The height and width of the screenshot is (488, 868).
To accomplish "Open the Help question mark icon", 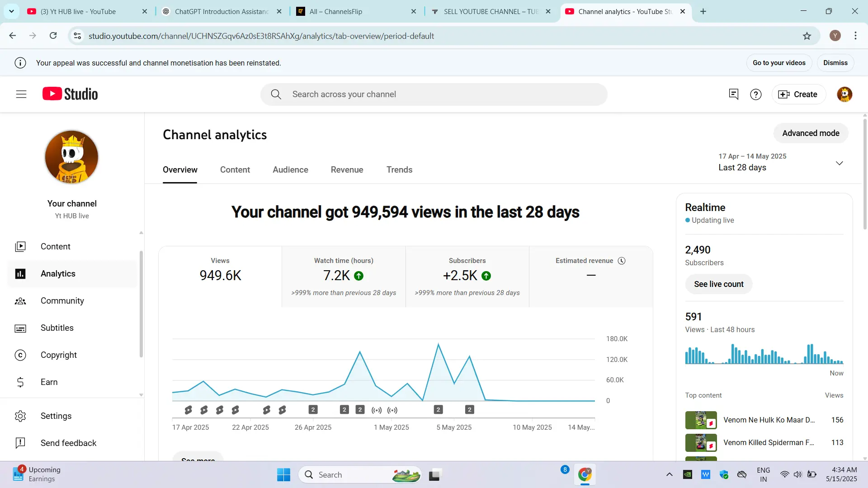I will (x=756, y=94).
